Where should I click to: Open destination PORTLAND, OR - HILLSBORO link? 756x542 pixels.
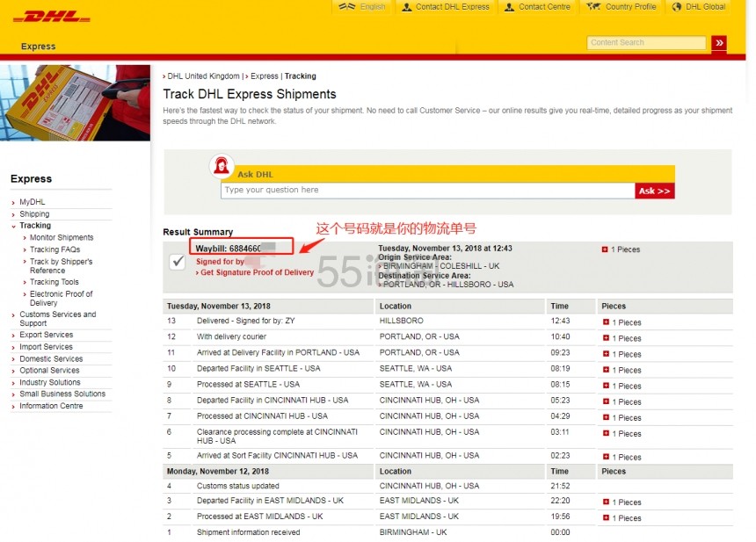(448, 285)
